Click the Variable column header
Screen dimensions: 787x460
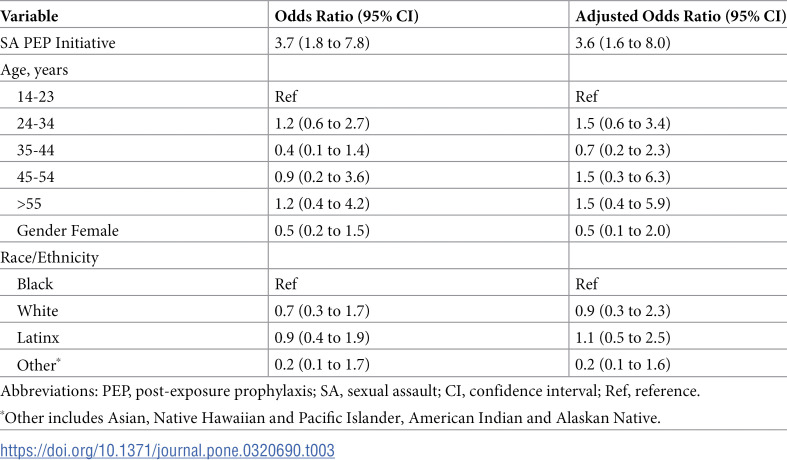[x=29, y=16]
